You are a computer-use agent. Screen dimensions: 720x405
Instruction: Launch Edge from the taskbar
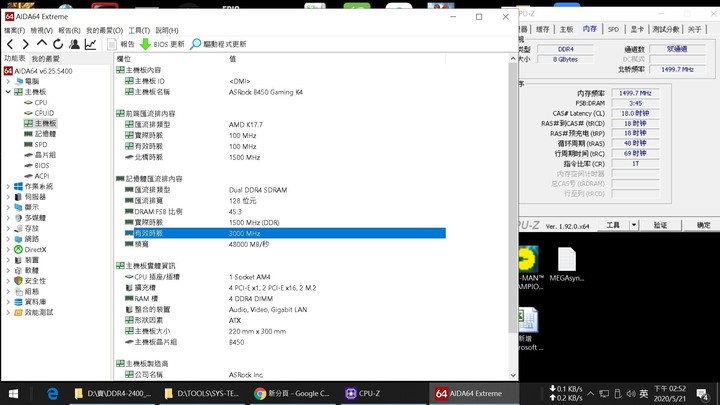(x=52, y=394)
